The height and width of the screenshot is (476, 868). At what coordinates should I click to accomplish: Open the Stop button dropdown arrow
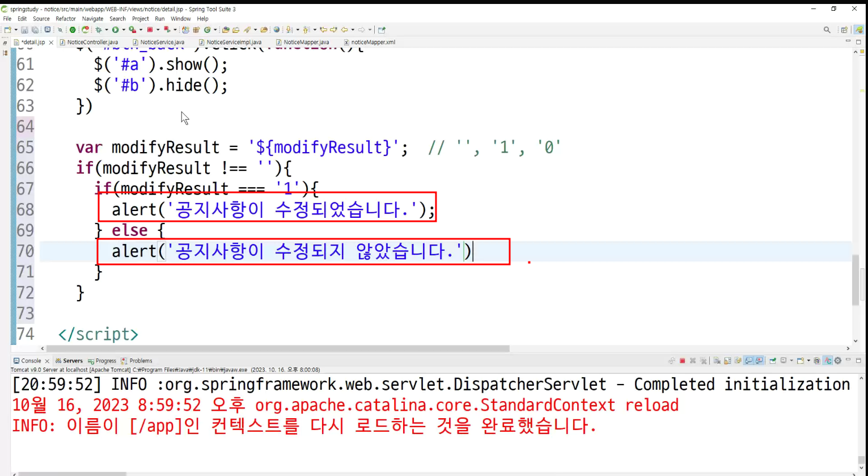(x=158, y=30)
